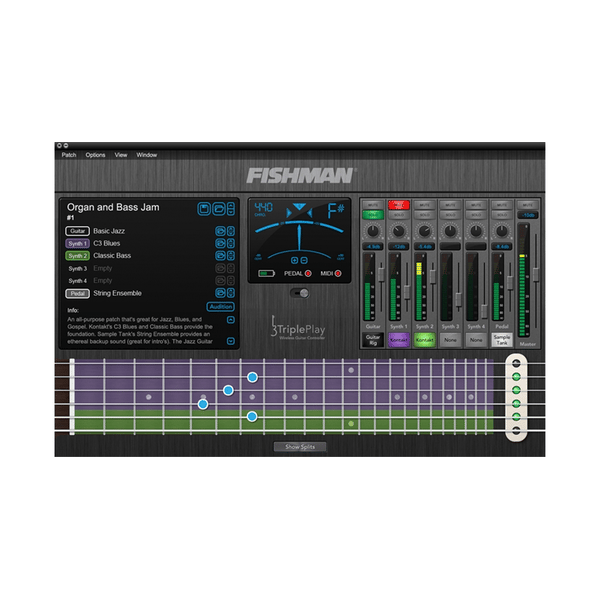Click the blue note marker on the lowest green string
The image size is (600, 600).
(x=252, y=416)
